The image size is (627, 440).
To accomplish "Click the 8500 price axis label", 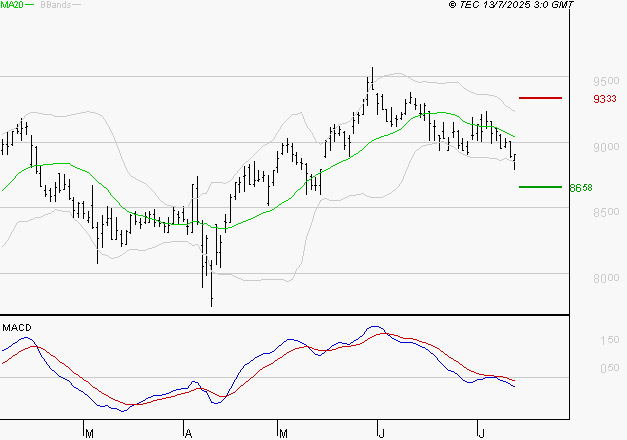I will pyautogui.click(x=606, y=212).
